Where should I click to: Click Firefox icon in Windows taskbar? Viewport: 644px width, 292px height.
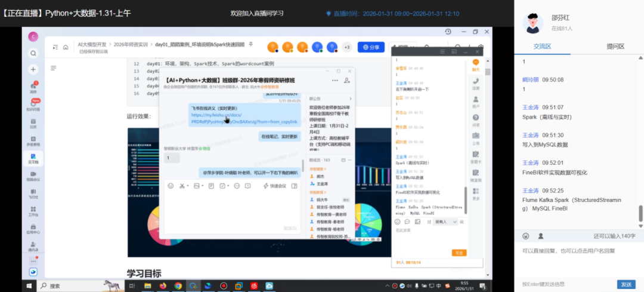163,286
